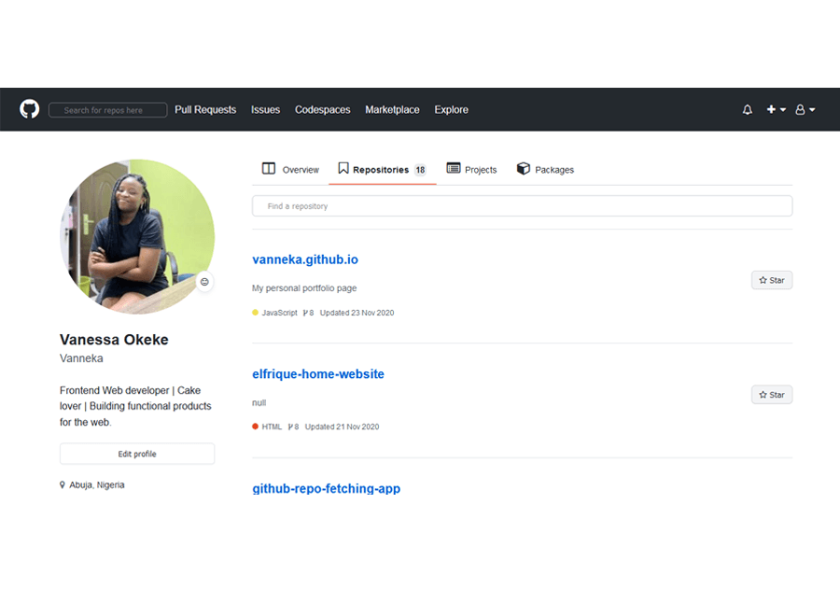Open the github-repo-fetching-app repository
Viewport: 840px width, 616px height.
327,488
